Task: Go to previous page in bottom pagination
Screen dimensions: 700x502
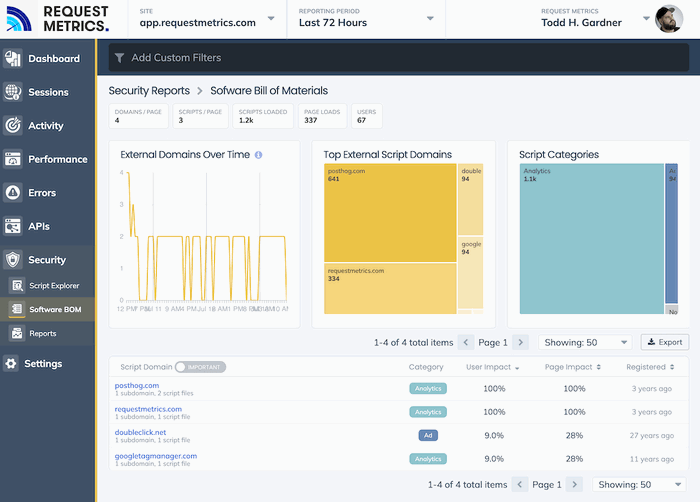Action: (x=520, y=485)
